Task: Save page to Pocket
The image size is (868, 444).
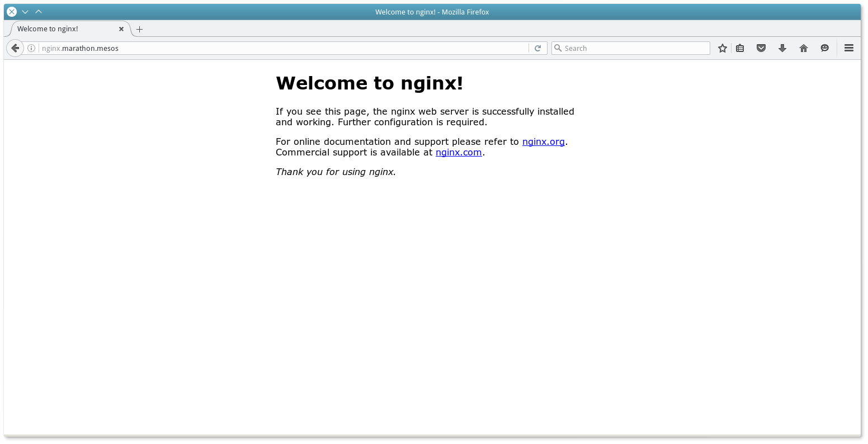Action: point(761,48)
